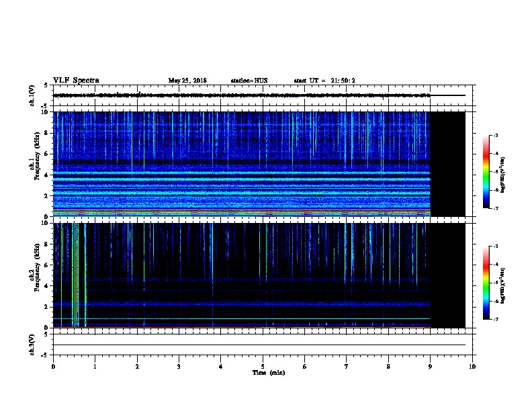Select the date text 'May 25, 2018'
This screenshot has width=532, height=411.
coord(187,81)
